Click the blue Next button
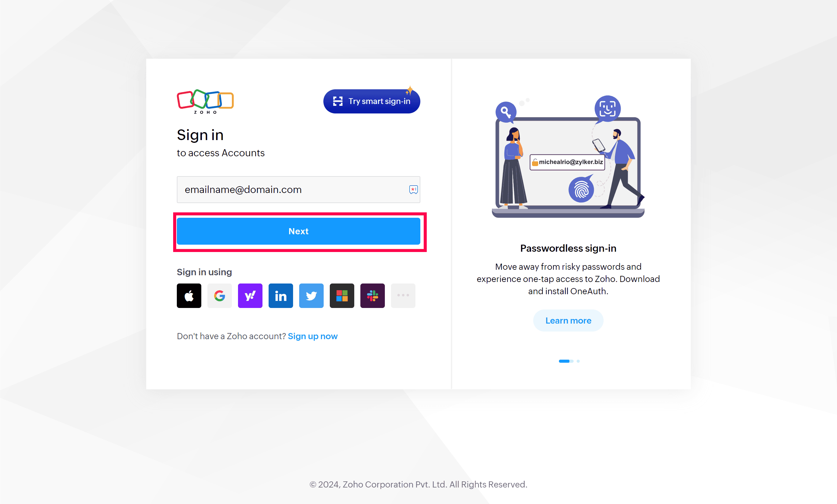The image size is (837, 504). click(298, 231)
